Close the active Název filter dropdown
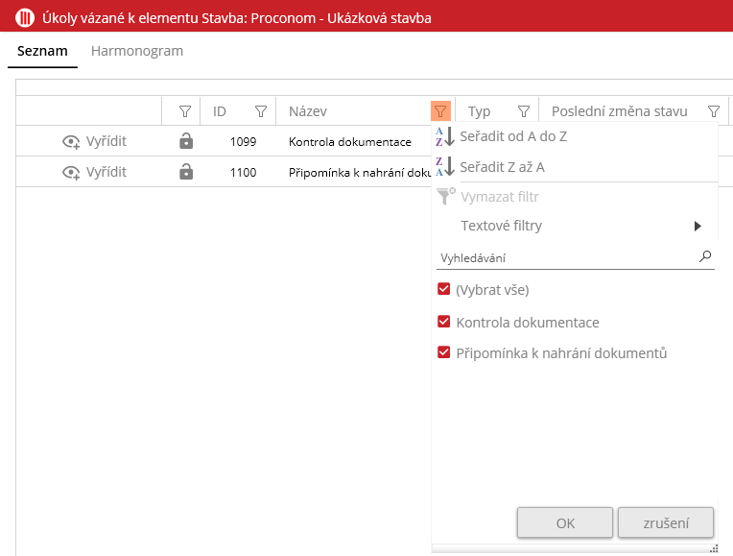733x556 pixels. point(441,112)
